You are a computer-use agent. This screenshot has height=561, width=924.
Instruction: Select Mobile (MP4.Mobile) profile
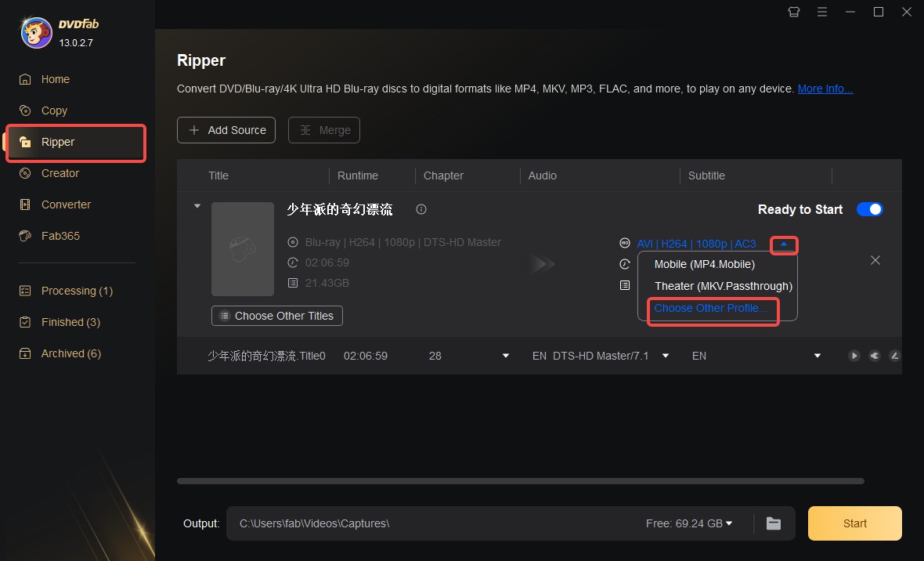point(704,264)
